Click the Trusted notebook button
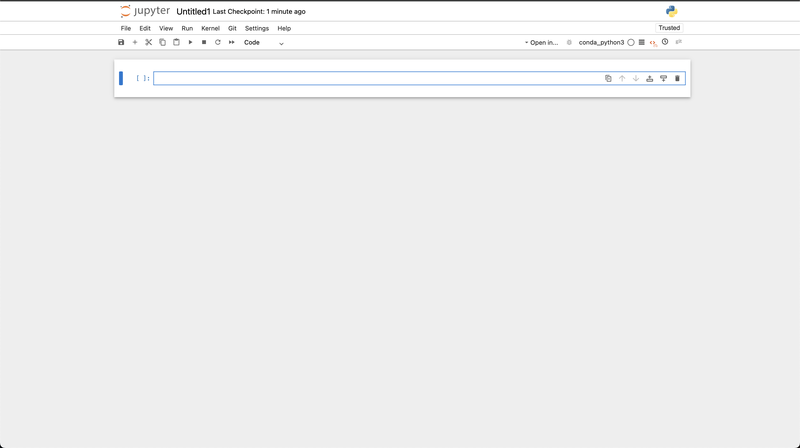The width and height of the screenshot is (800, 448). click(669, 28)
